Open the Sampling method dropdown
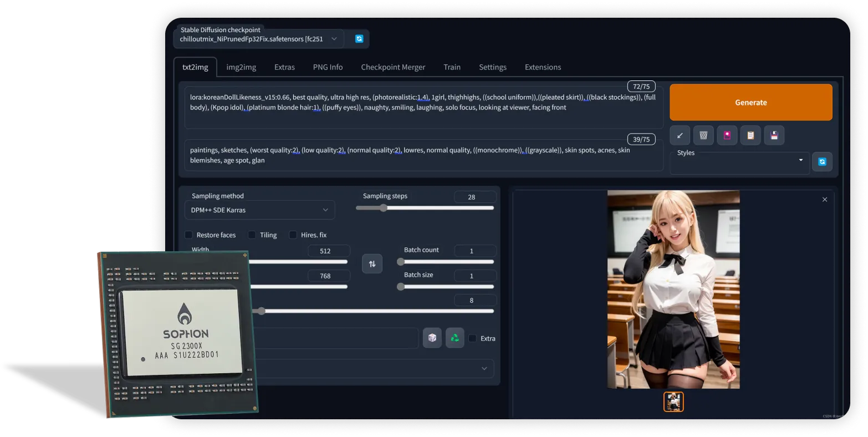Image resolution: width=868 pixels, height=437 pixels. click(x=259, y=210)
